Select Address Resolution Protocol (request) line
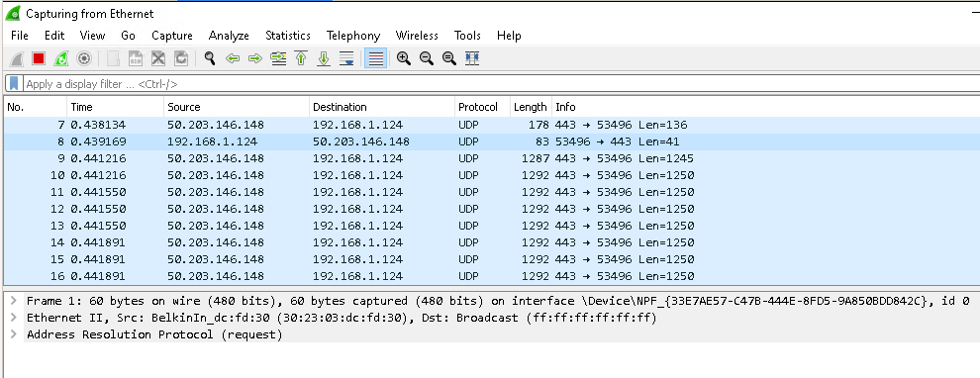The width and height of the screenshot is (980, 378). tap(154, 334)
